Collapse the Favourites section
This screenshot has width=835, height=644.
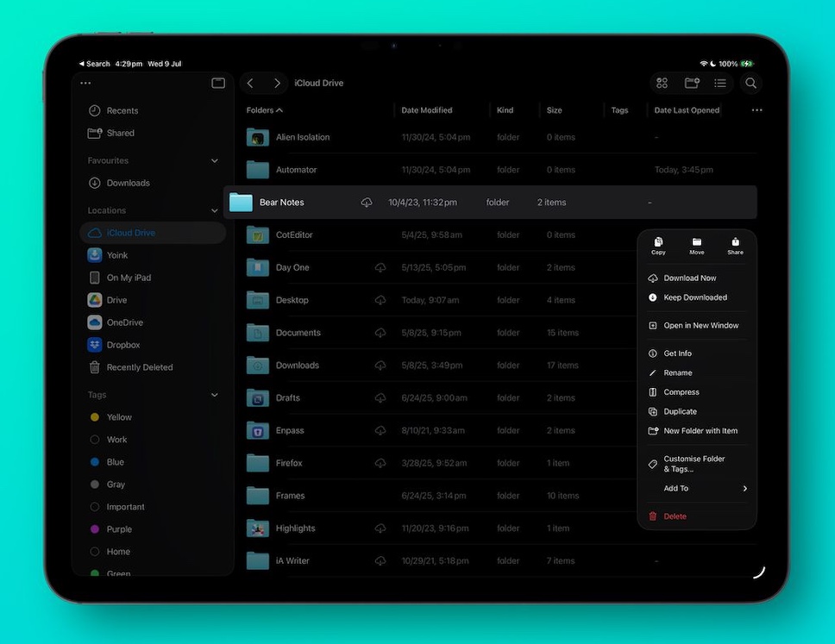point(215,160)
